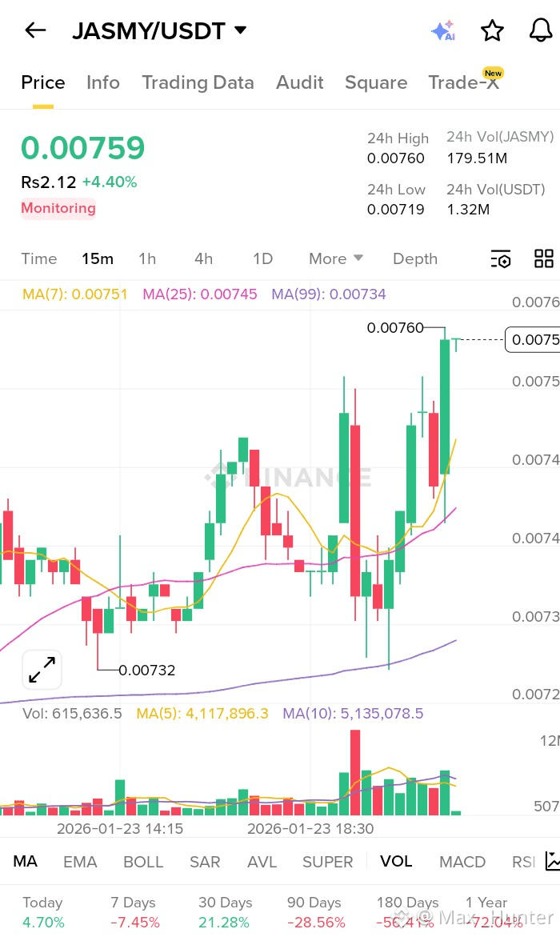The width and height of the screenshot is (560, 937).
Task: Tap the Rs2.12 converted price
Action: pos(49,182)
